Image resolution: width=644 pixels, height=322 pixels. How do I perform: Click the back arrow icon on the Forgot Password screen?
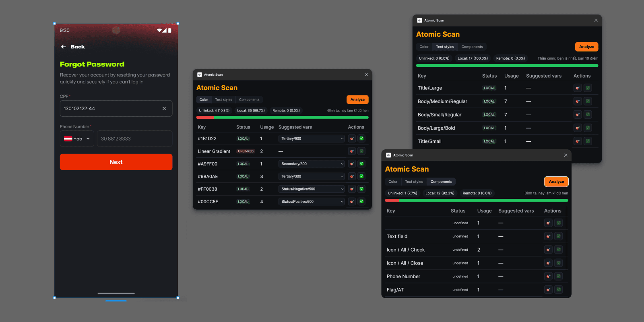point(63,47)
